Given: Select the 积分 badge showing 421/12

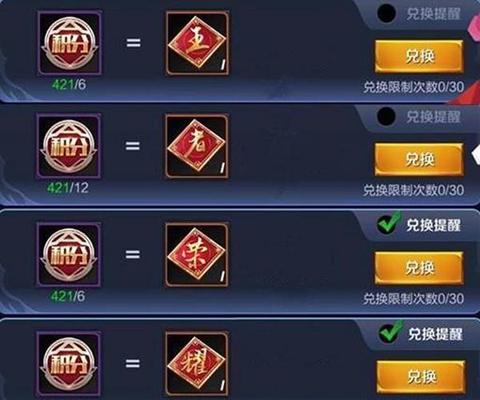Looking at the screenshot, I should (69, 146).
